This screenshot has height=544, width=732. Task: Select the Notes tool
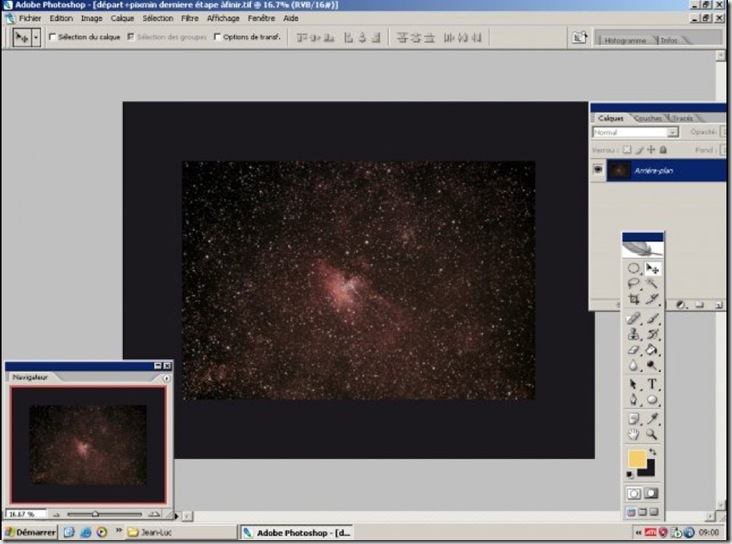tap(633, 419)
